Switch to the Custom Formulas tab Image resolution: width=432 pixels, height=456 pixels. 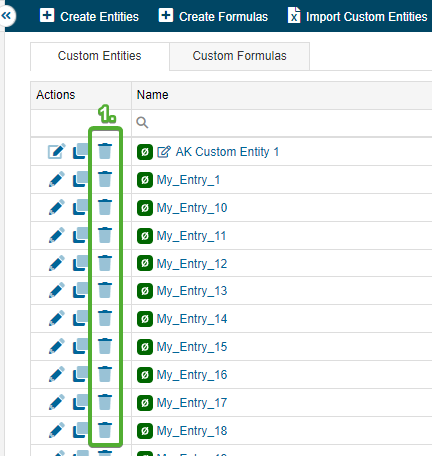[x=239, y=56]
